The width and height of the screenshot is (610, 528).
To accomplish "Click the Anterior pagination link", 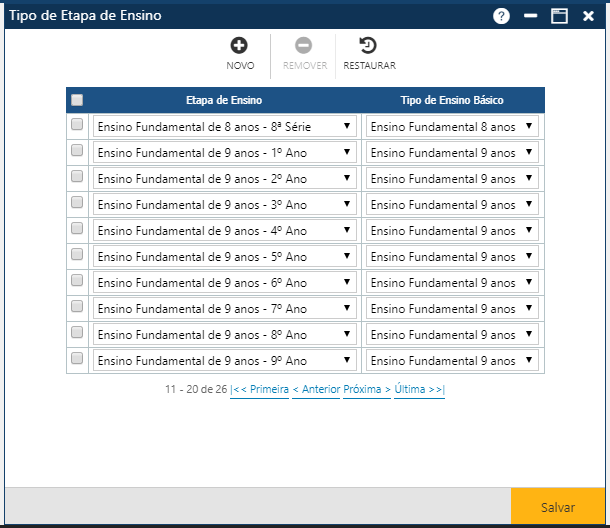I will [316, 390].
